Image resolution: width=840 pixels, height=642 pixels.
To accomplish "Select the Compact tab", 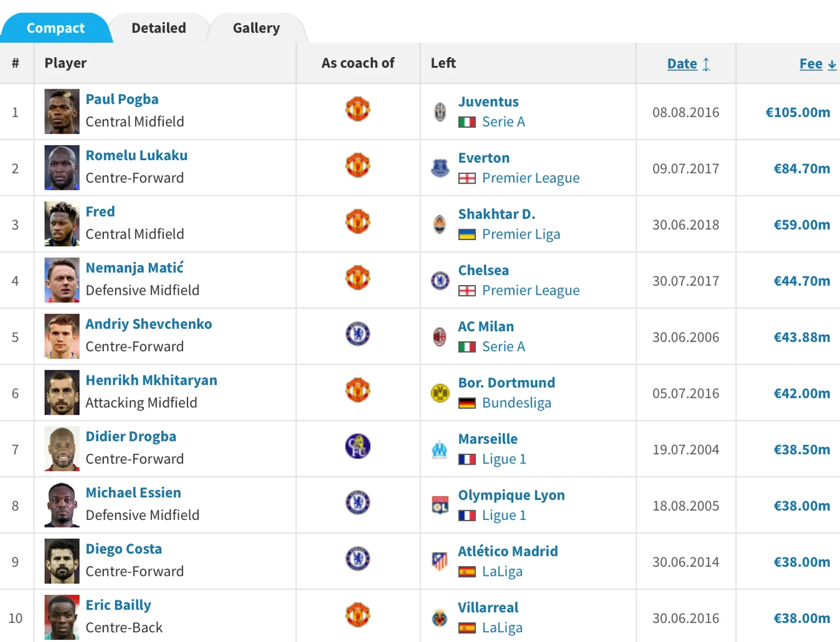I will click(55, 28).
